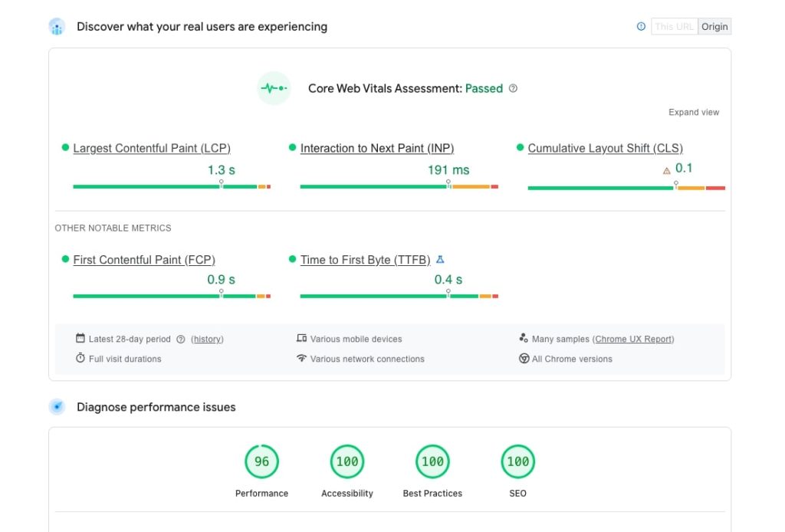The image size is (785, 532).
Task: Open the Largest Contentful Paint details
Action: tap(151, 148)
